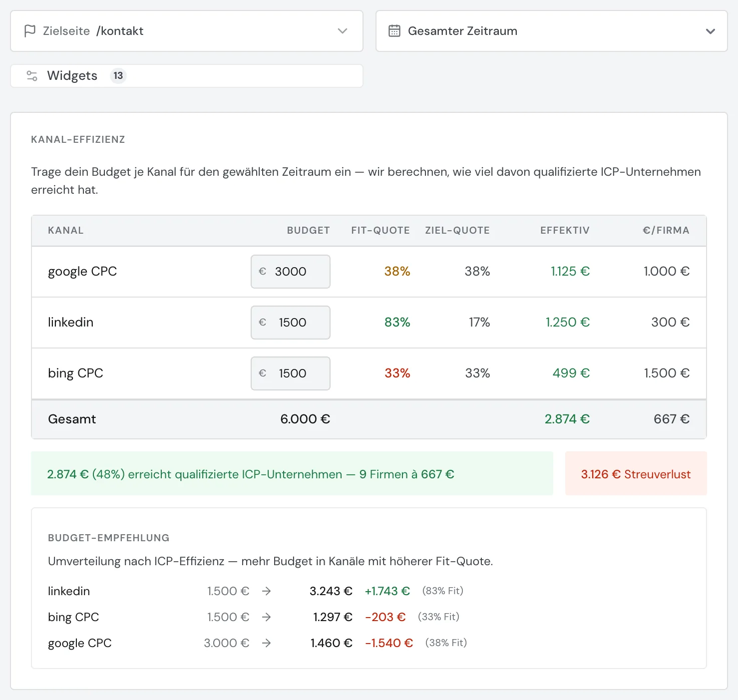The image size is (738, 700).
Task: Focus the google CPC budget input field
Action: (291, 272)
